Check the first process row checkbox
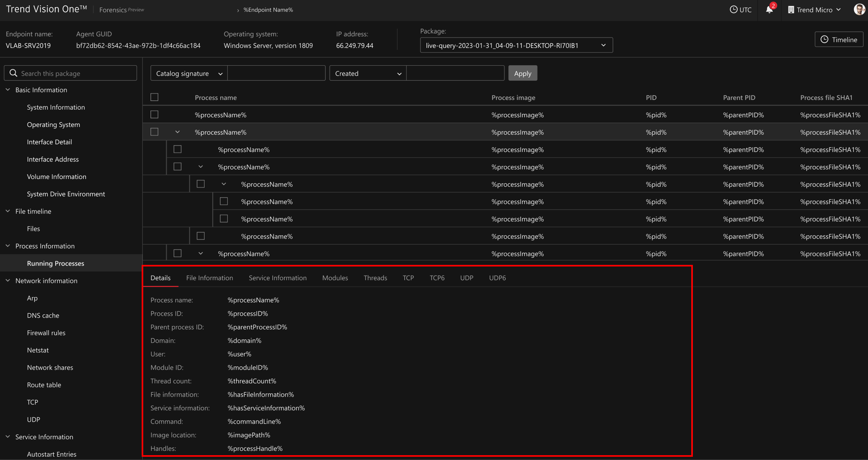This screenshot has width=868, height=460. [154, 114]
